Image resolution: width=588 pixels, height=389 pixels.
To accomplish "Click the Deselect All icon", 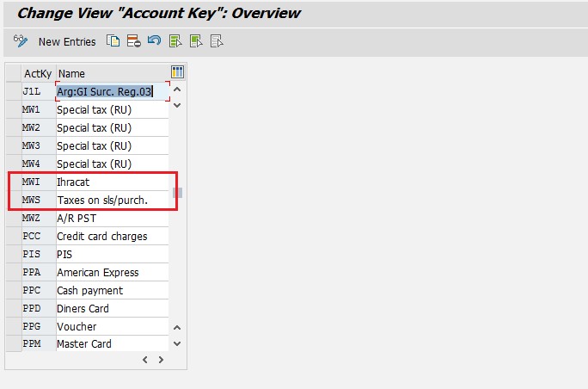I will pos(217,41).
